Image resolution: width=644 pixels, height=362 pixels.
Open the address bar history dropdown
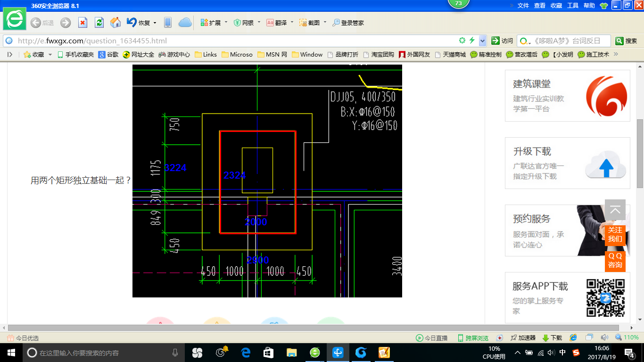point(482,41)
